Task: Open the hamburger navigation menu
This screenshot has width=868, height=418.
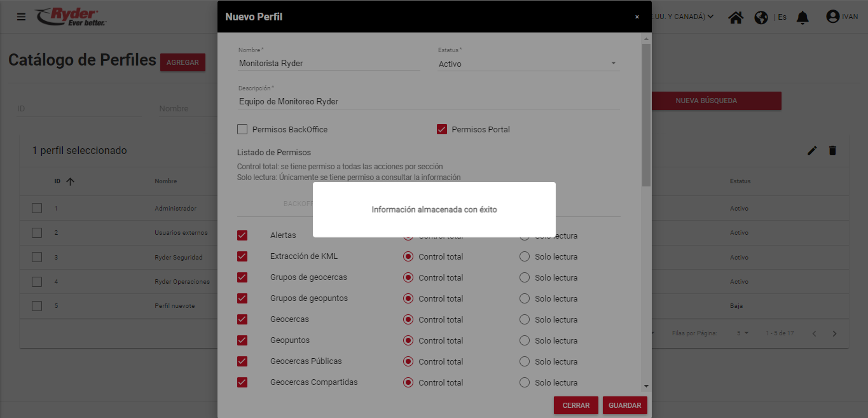Action: (x=22, y=17)
